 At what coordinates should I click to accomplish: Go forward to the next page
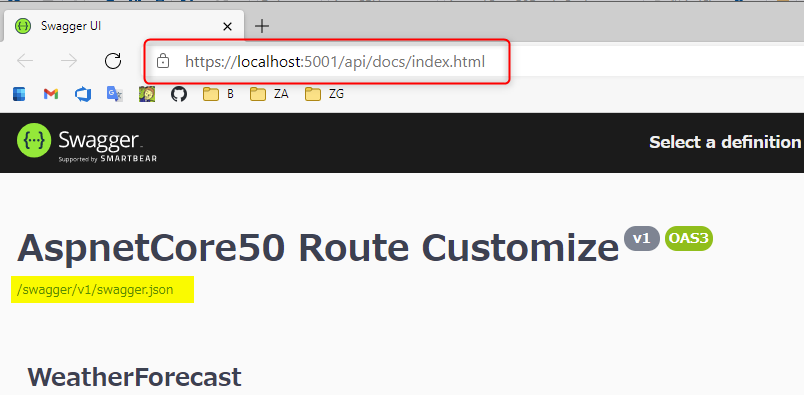(x=69, y=61)
